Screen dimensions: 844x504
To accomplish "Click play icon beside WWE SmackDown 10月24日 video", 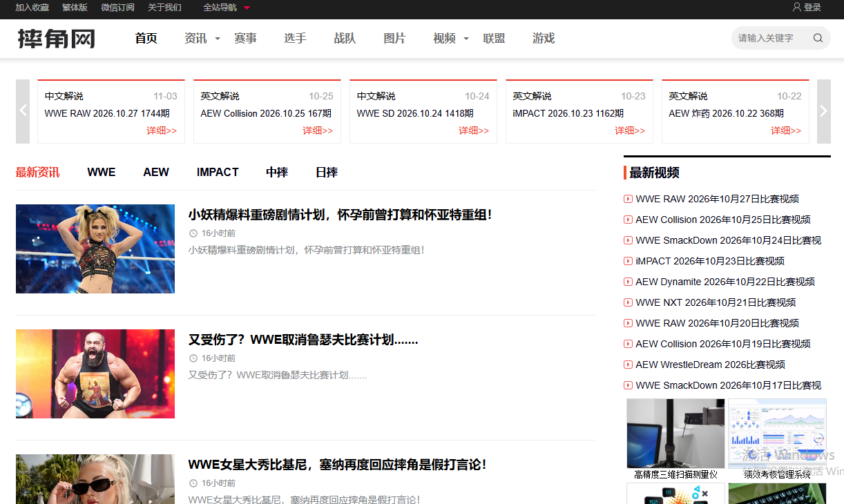I will (628, 240).
